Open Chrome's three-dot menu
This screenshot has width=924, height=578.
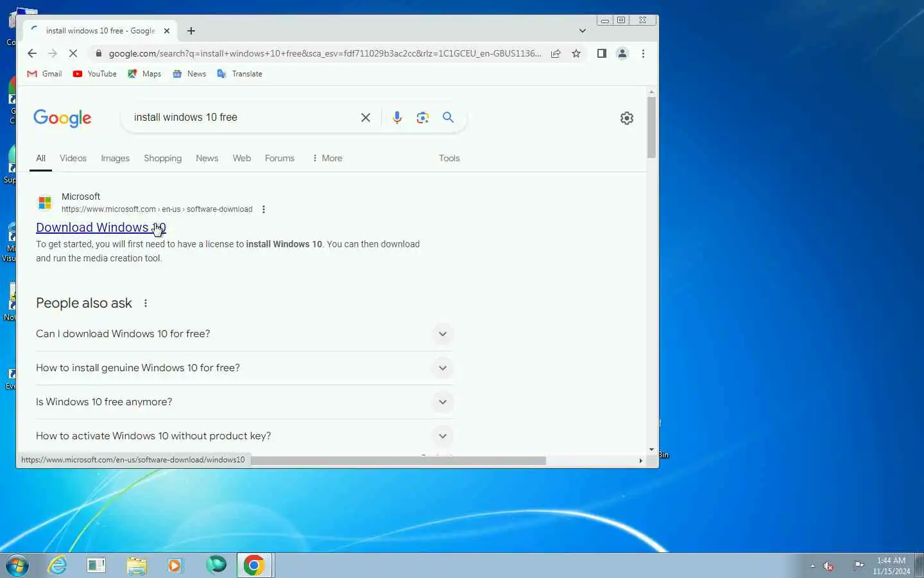[643, 53]
